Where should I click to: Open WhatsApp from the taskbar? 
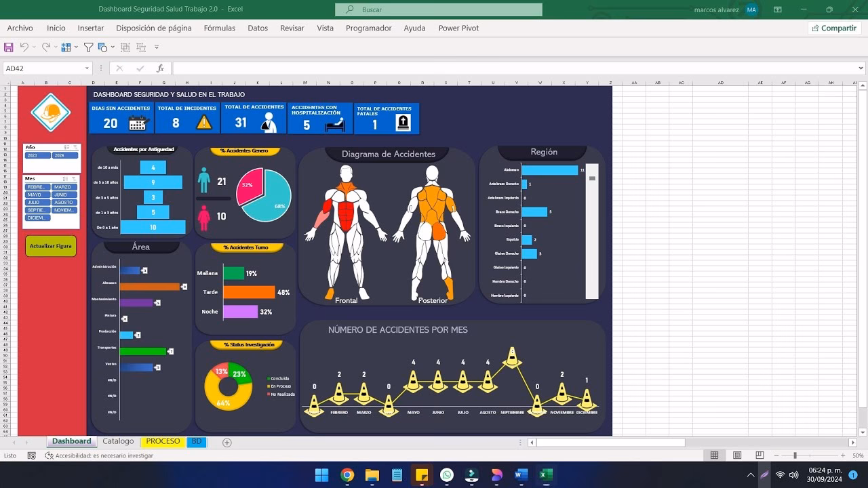[x=446, y=475]
